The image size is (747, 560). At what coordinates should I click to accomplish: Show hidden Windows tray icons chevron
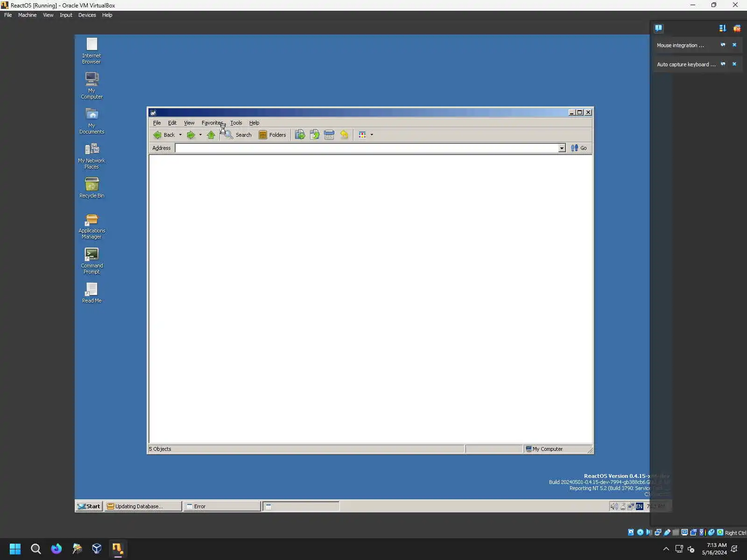666,549
